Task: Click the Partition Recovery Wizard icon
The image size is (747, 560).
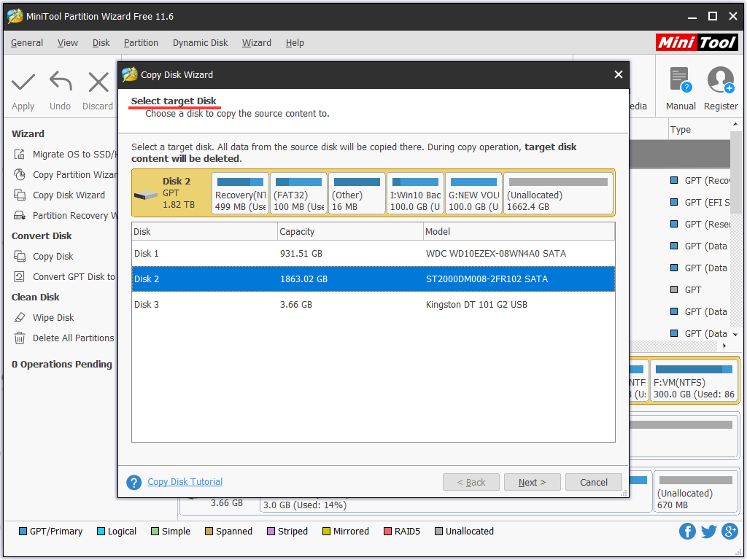Action: [x=20, y=216]
